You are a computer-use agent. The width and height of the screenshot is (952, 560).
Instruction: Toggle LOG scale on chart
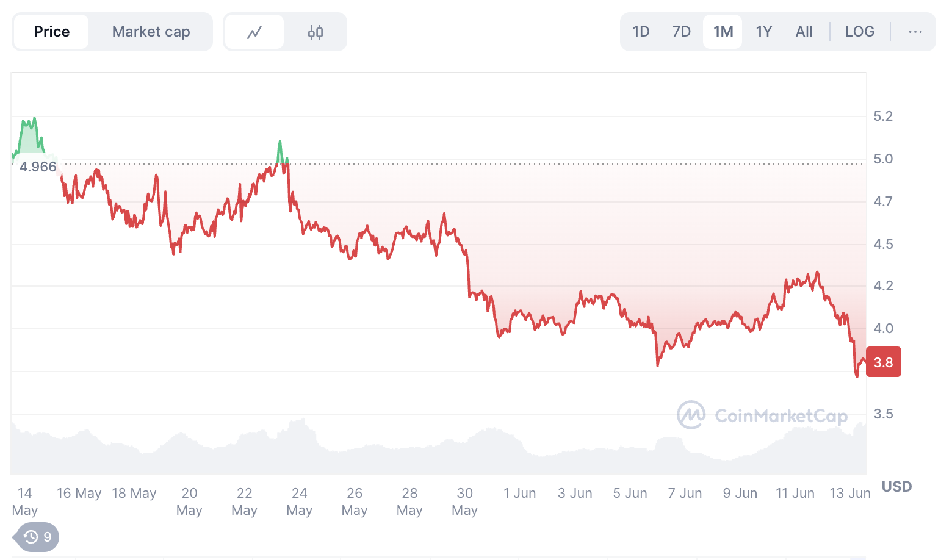coord(859,32)
